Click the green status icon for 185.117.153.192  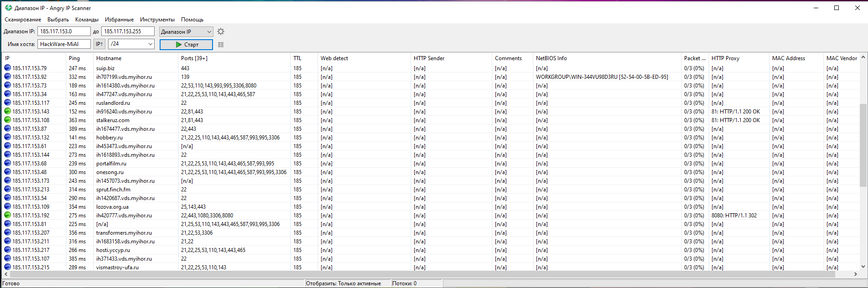coord(7,216)
